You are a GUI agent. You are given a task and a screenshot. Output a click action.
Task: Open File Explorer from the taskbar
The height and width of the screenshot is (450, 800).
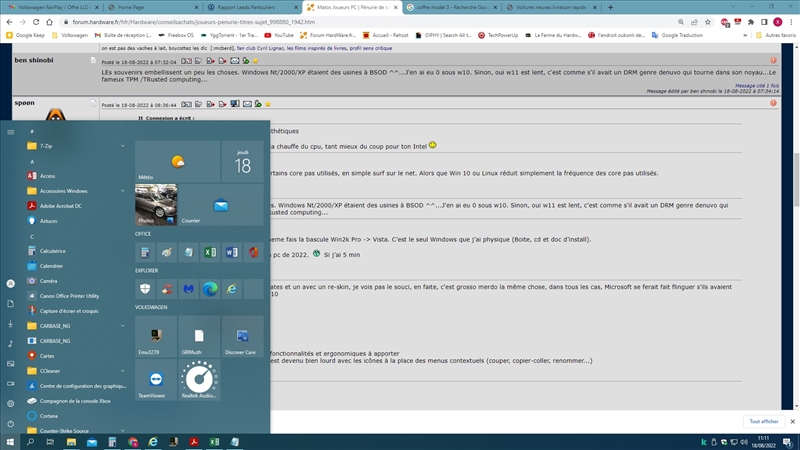(x=71, y=442)
